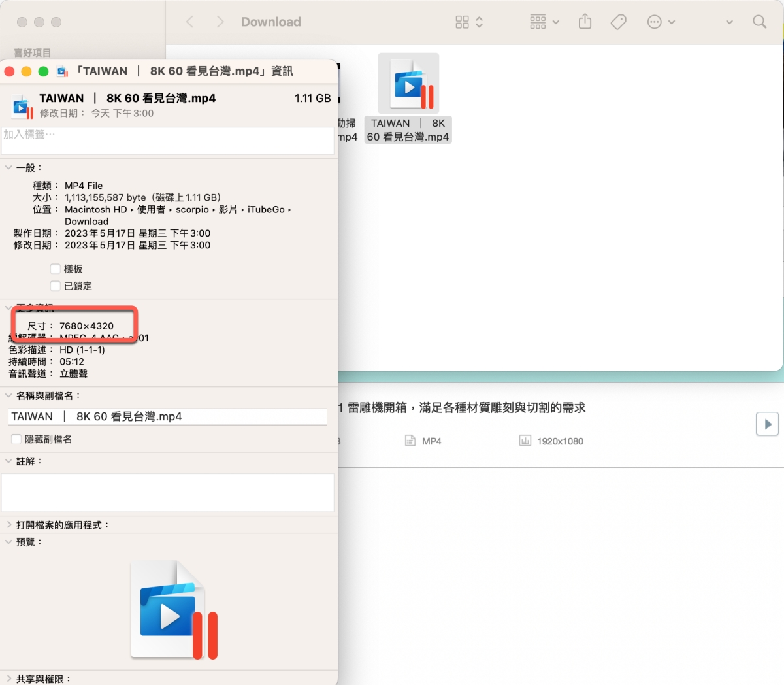Click the small proxy icon in info title bar

coord(63,71)
